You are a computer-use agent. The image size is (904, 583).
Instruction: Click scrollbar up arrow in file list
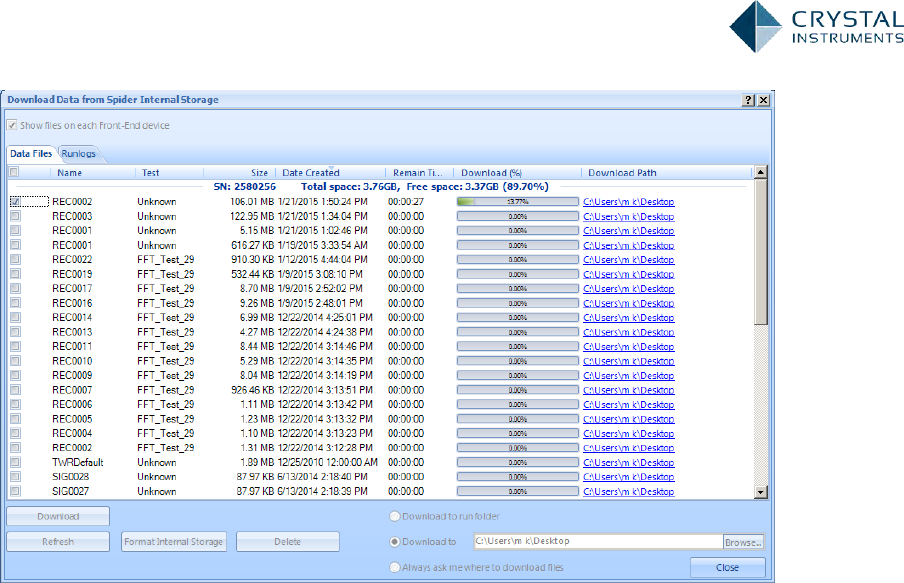pyautogui.click(x=760, y=172)
